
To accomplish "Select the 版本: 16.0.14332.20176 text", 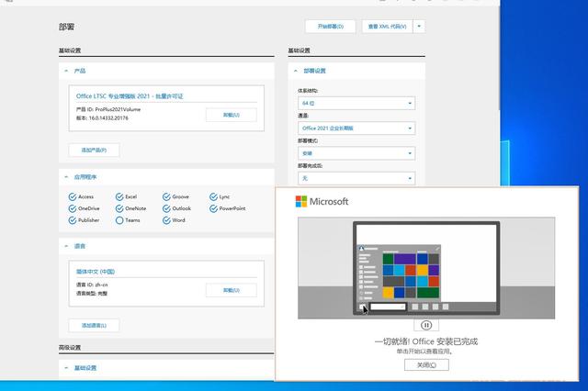I will 102,118.
